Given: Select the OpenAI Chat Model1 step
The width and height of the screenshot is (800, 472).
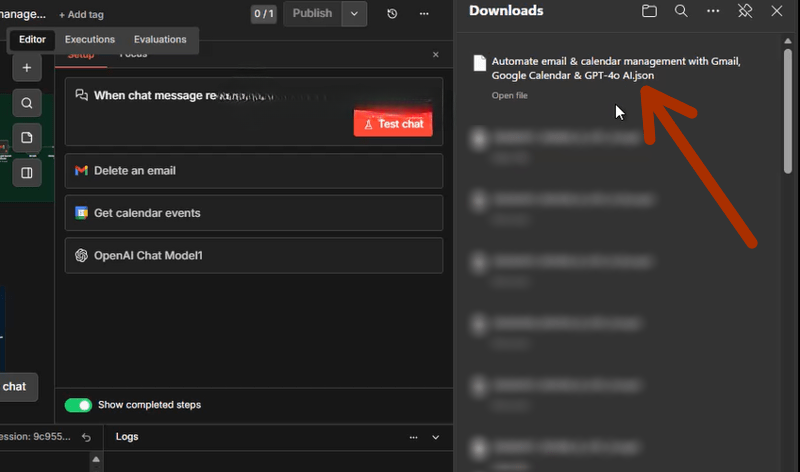Looking at the screenshot, I should pos(254,255).
